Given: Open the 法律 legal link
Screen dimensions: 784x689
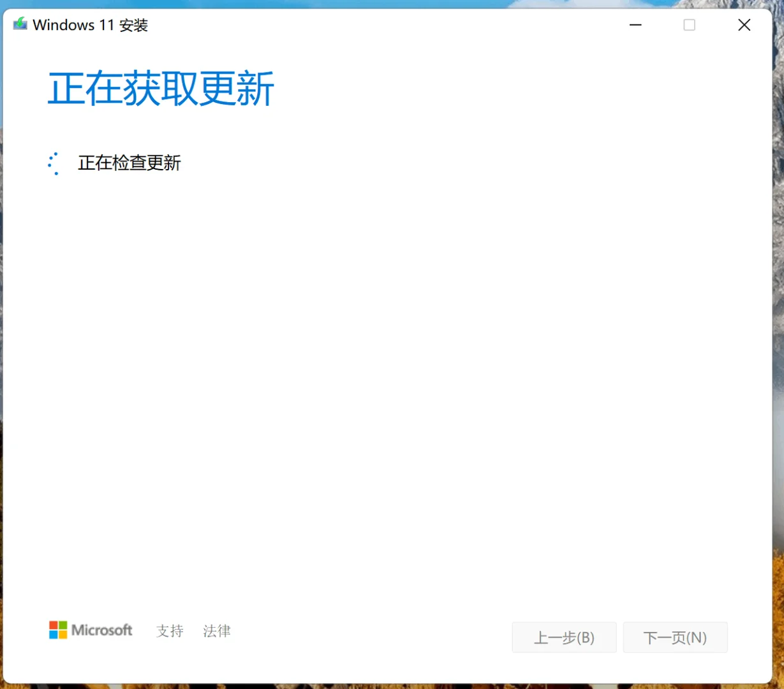Looking at the screenshot, I should (x=216, y=631).
